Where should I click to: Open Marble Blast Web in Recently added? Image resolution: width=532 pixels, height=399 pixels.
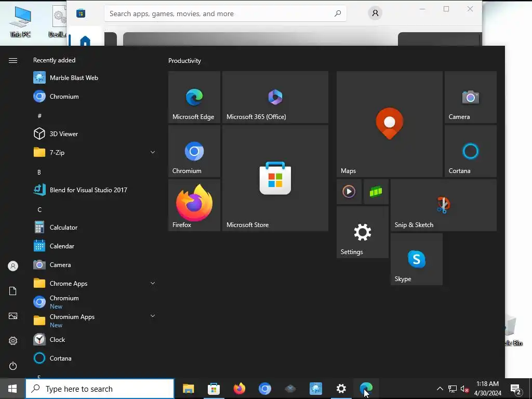point(95,78)
